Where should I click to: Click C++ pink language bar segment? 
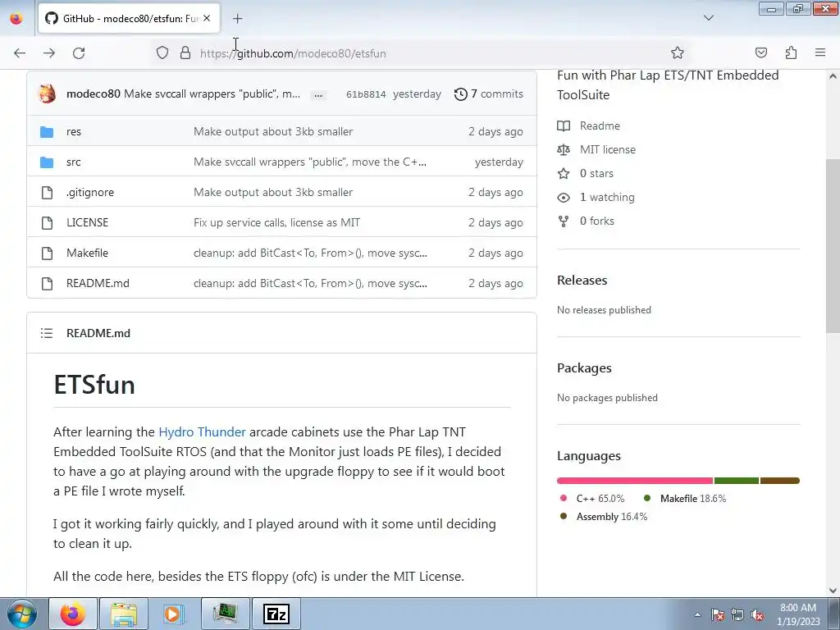click(635, 481)
